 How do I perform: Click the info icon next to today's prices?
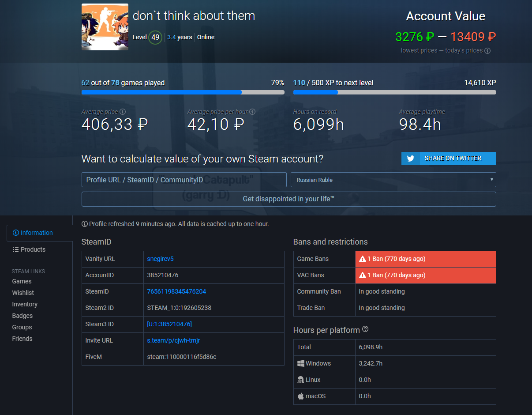tap(487, 51)
